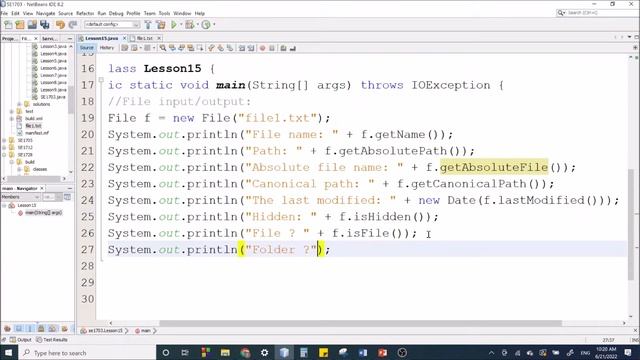Switch to the History view button
This screenshot has height=360, width=640.
point(107,48)
